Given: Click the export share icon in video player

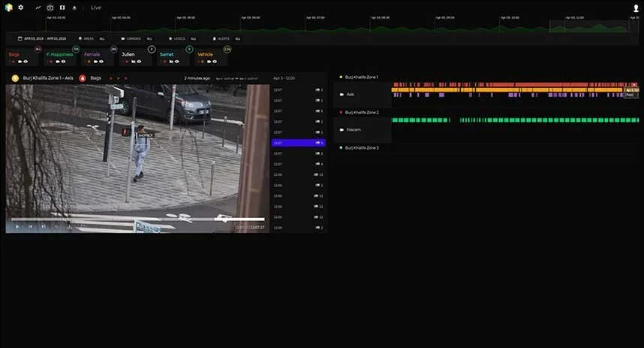Looking at the screenshot, I should click(x=69, y=227).
